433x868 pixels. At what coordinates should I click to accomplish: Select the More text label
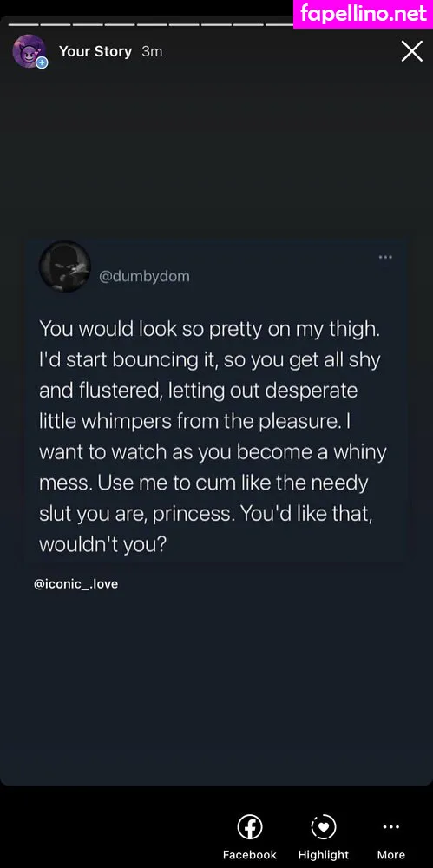pyautogui.click(x=391, y=855)
